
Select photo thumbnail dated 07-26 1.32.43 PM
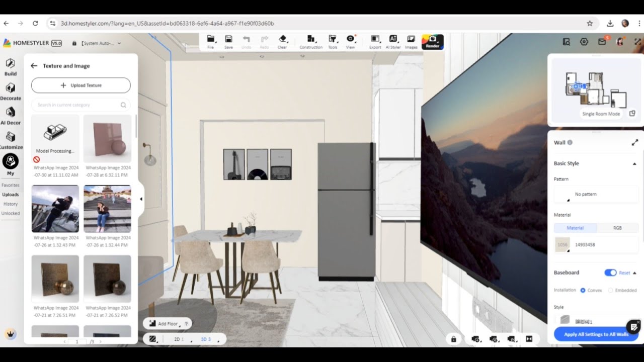(55, 209)
